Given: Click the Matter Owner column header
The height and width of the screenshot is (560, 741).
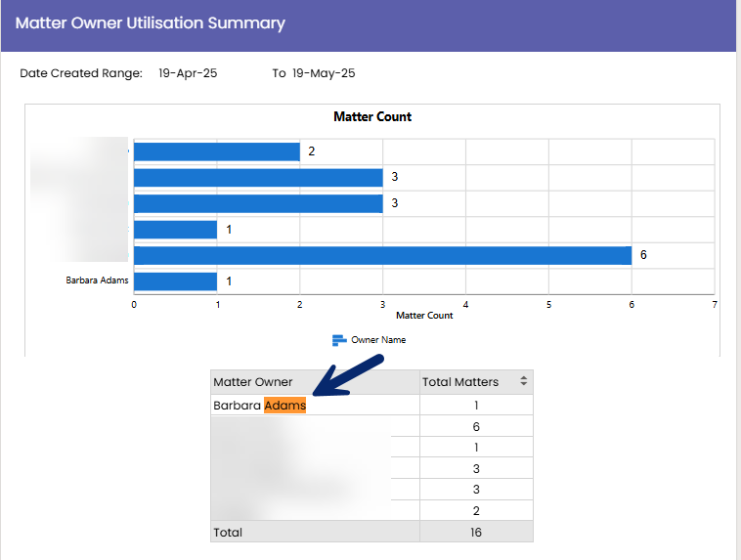Looking at the screenshot, I should click(315, 382).
